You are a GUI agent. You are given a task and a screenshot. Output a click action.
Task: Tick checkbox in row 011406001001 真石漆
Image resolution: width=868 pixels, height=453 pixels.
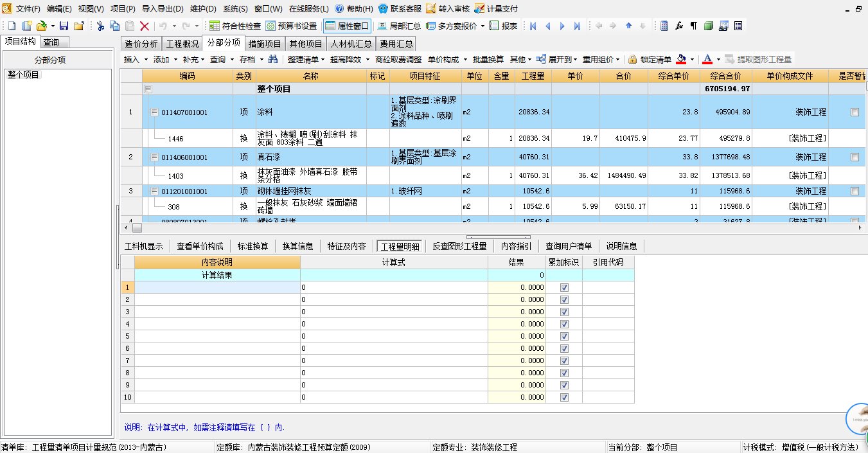(855, 157)
